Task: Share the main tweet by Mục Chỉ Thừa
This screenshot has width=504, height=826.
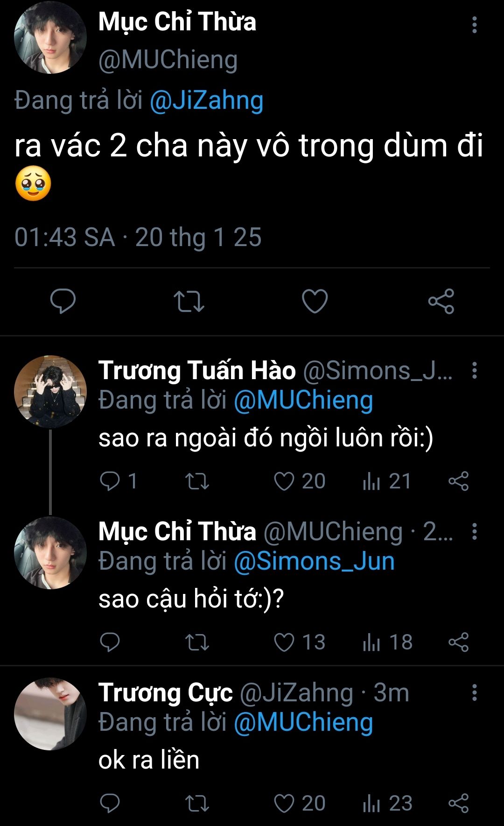Action: [x=441, y=301]
